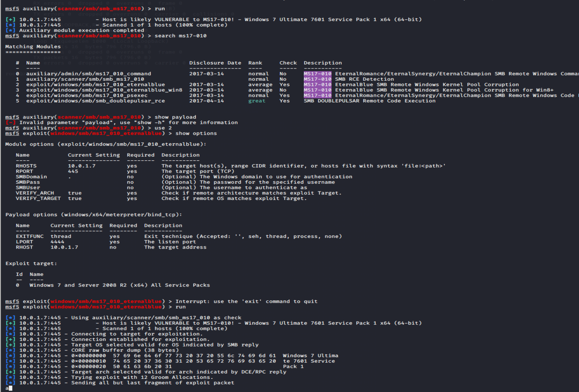Click 'search ms17-010' command text
This screenshot has width=579, height=392.
[x=181, y=36]
